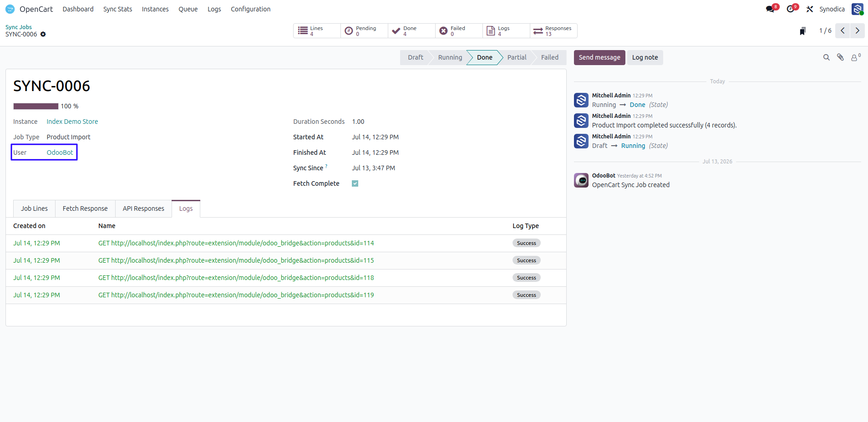Click the Log note button

[x=645, y=57]
